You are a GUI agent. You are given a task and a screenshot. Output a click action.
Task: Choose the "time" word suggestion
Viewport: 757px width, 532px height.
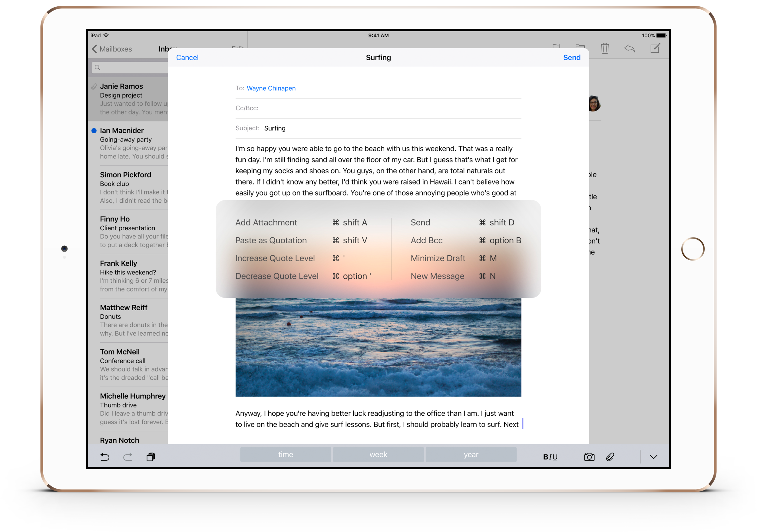point(286,454)
